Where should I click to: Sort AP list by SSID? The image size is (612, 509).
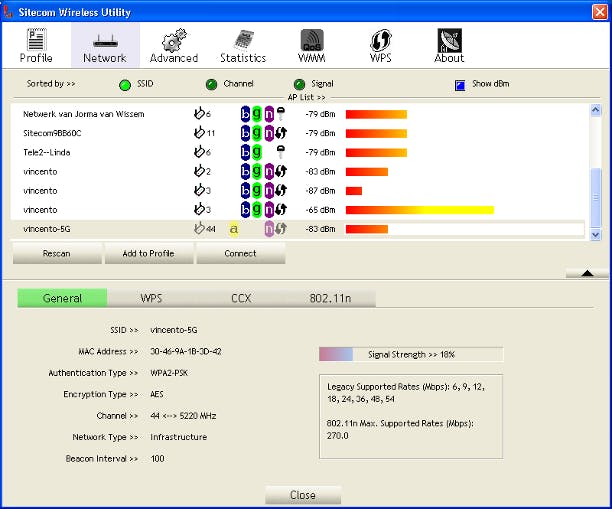coord(125,84)
